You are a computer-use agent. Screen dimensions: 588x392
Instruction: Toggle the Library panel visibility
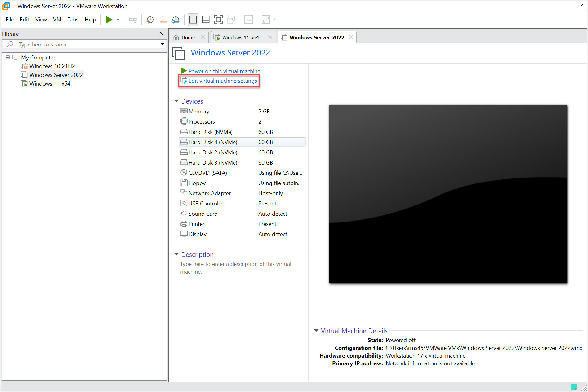coord(193,20)
